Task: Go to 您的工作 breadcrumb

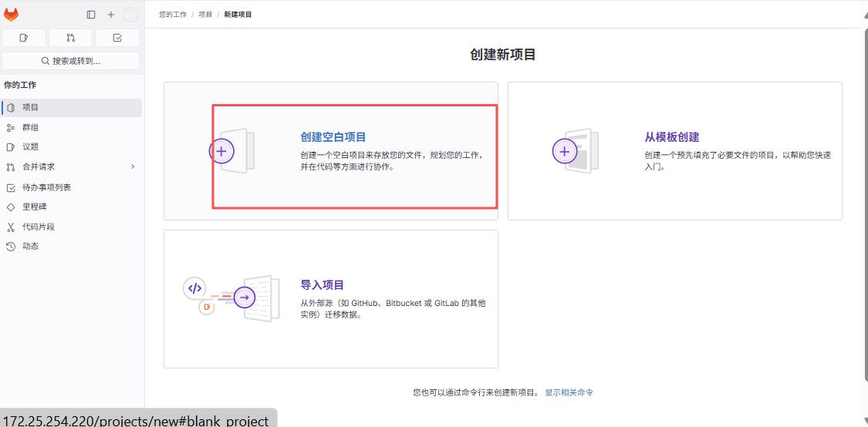Action: click(173, 15)
